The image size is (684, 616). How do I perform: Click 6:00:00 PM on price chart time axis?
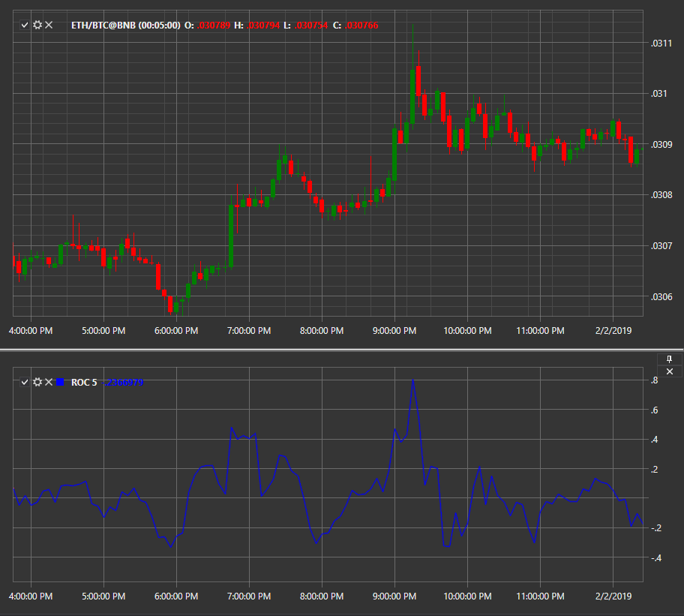(x=176, y=331)
